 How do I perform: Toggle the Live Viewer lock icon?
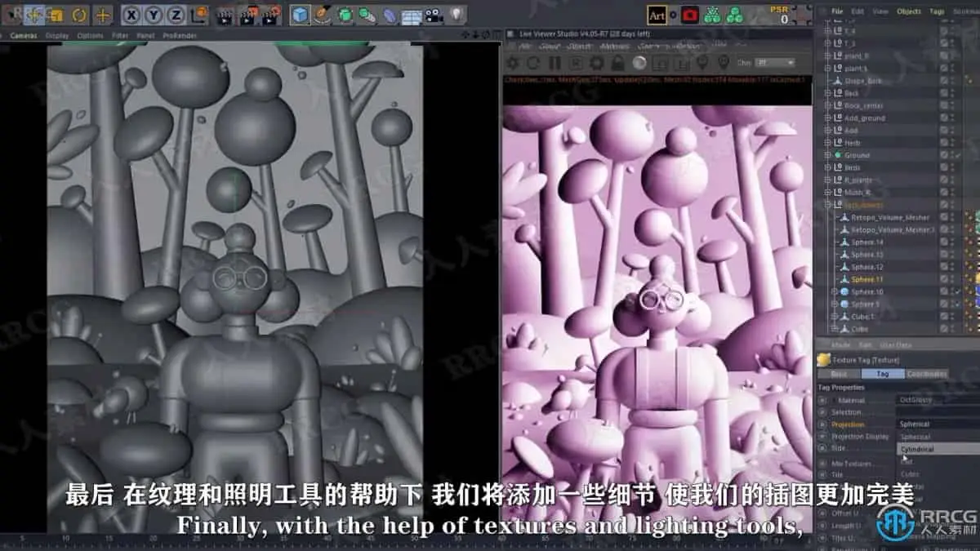pos(618,63)
